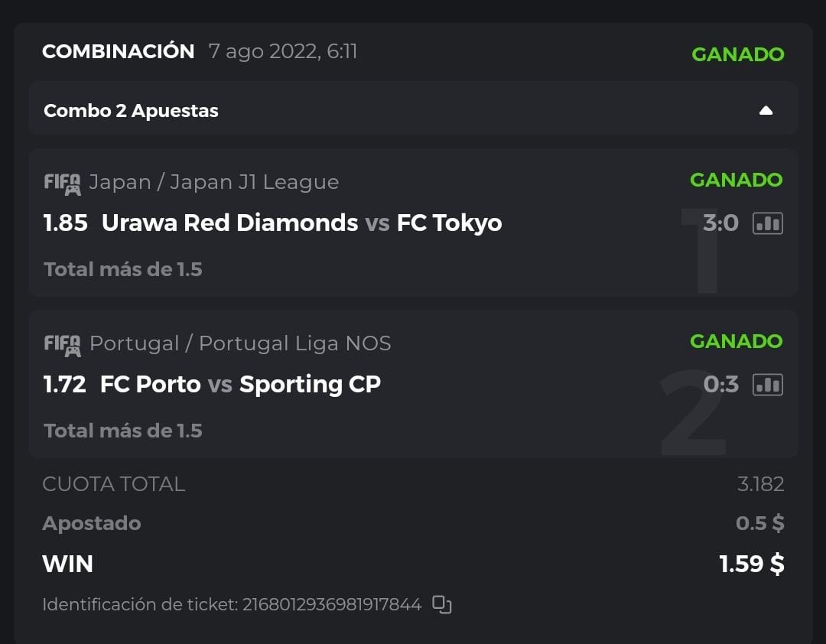Click the 0:3 score result

point(720,385)
